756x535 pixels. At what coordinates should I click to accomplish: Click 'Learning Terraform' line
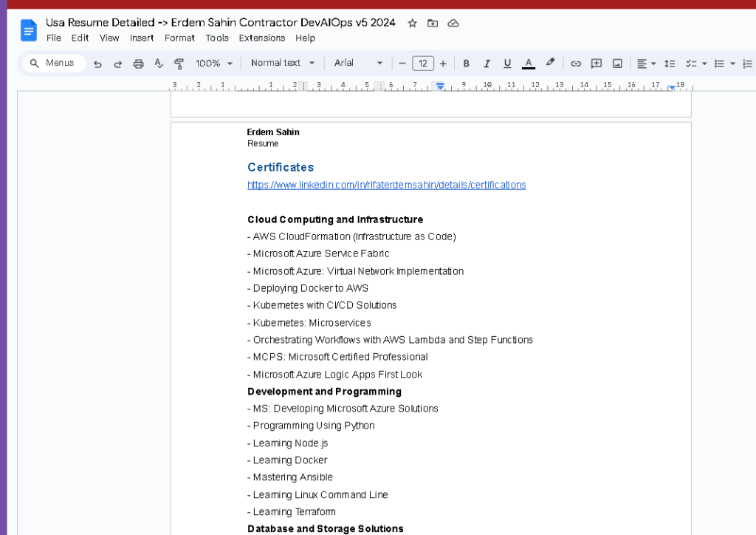291,511
